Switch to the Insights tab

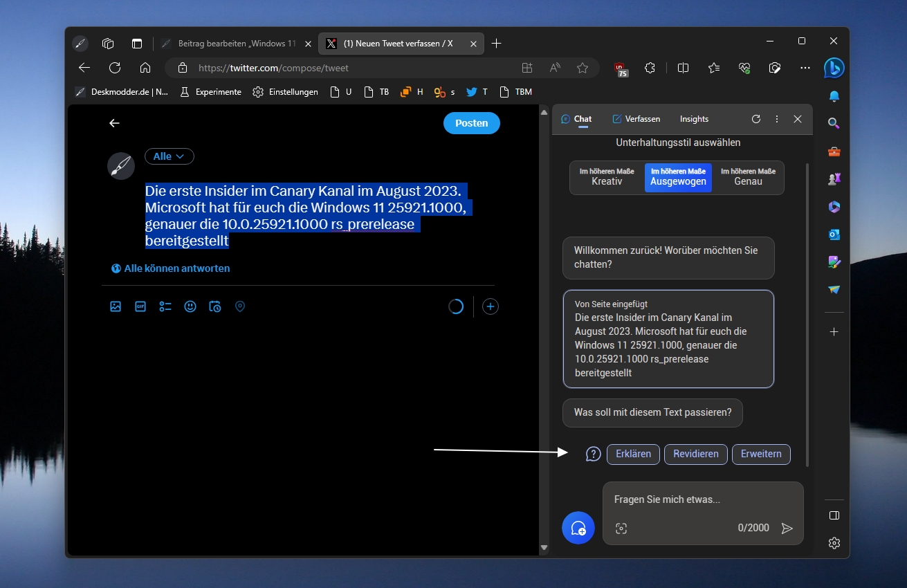click(x=694, y=119)
